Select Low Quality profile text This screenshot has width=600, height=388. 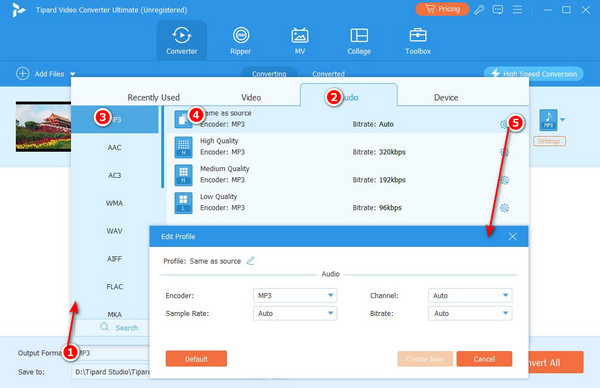coord(218,197)
